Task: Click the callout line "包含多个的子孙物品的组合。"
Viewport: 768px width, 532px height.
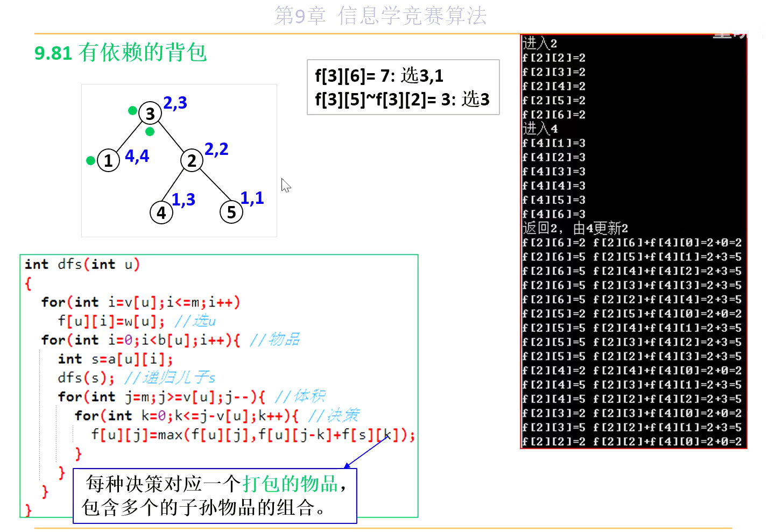Action: coord(203,507)
